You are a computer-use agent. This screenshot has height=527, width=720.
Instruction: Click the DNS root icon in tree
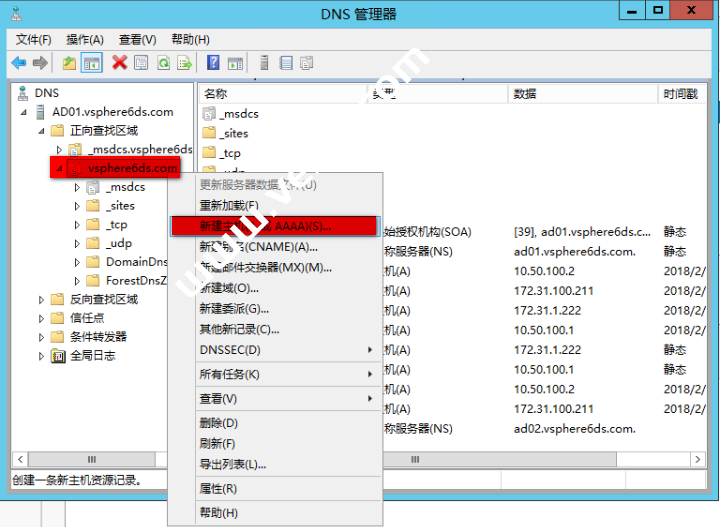tap(22, 93)
